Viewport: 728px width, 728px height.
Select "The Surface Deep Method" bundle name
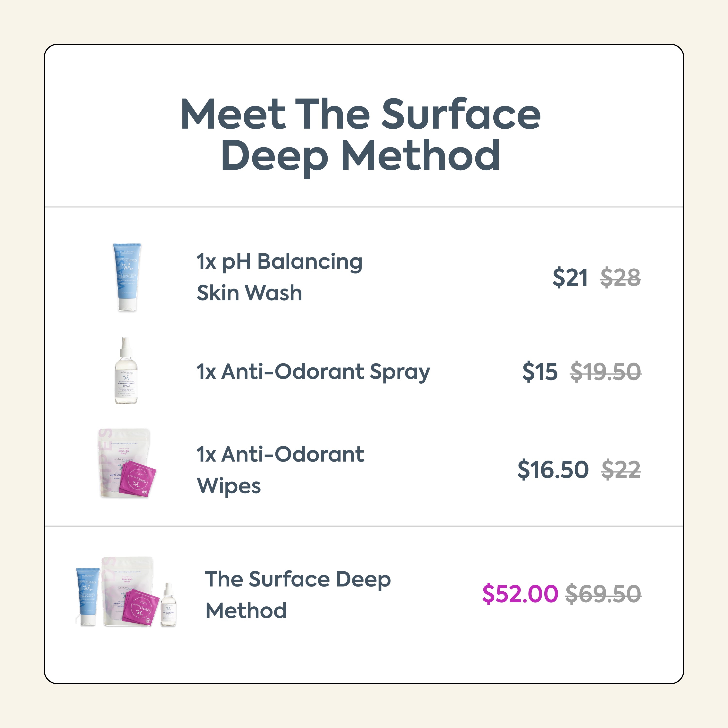298,594
